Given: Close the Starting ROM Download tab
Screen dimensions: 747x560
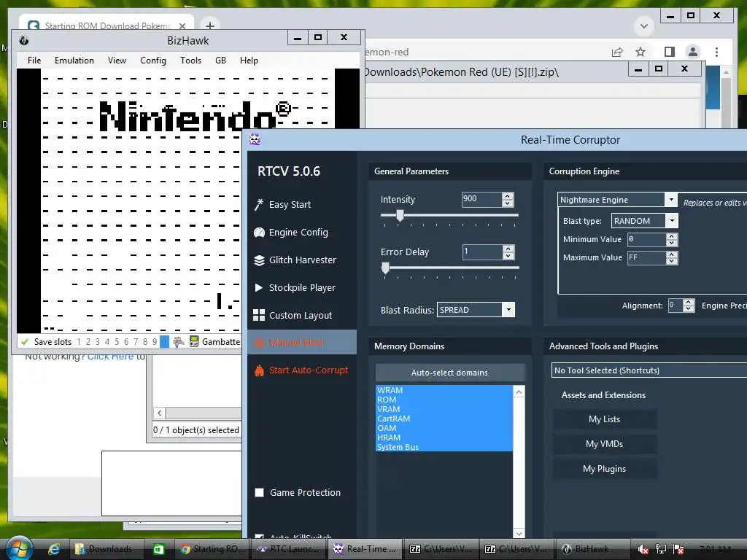Looking at the screenshot, I should (x=182, y=26).
